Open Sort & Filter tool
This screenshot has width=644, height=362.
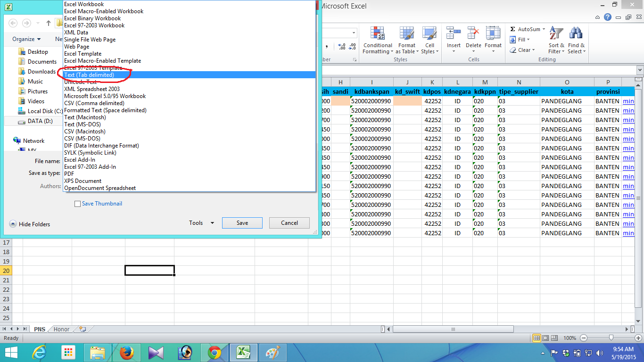pos(556,41)
